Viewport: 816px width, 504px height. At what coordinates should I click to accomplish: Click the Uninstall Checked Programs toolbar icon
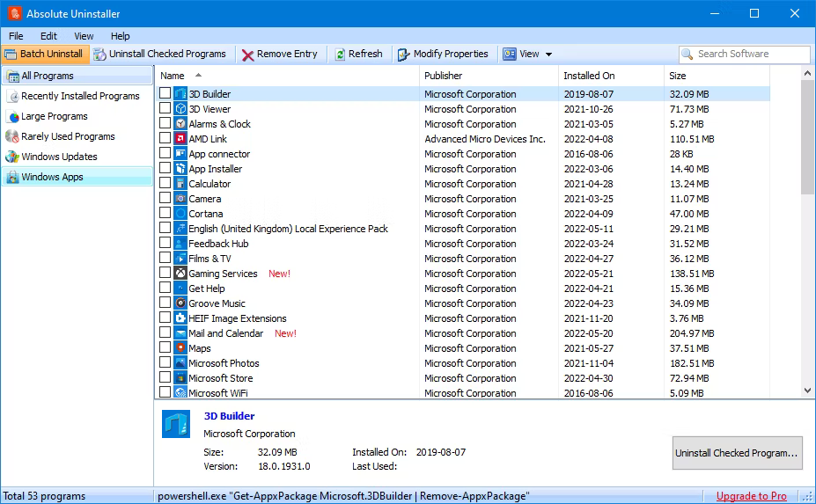pos(99,54)
